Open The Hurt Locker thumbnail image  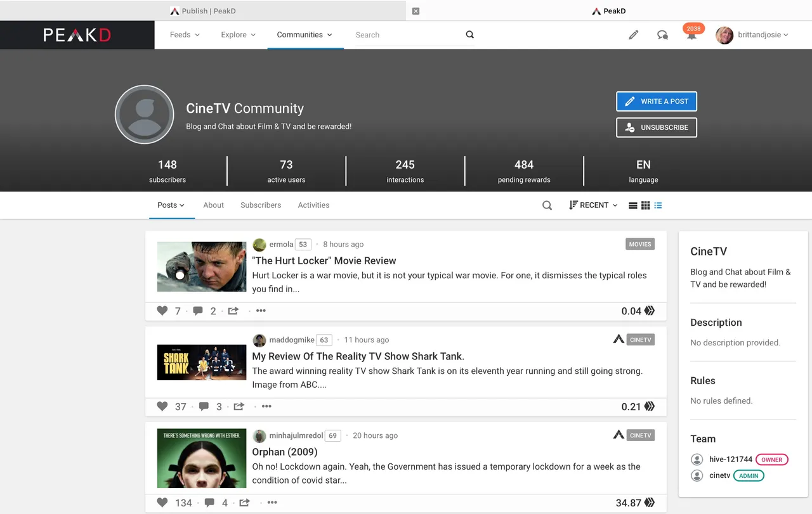pyautogui.click(x=202, y=267)
